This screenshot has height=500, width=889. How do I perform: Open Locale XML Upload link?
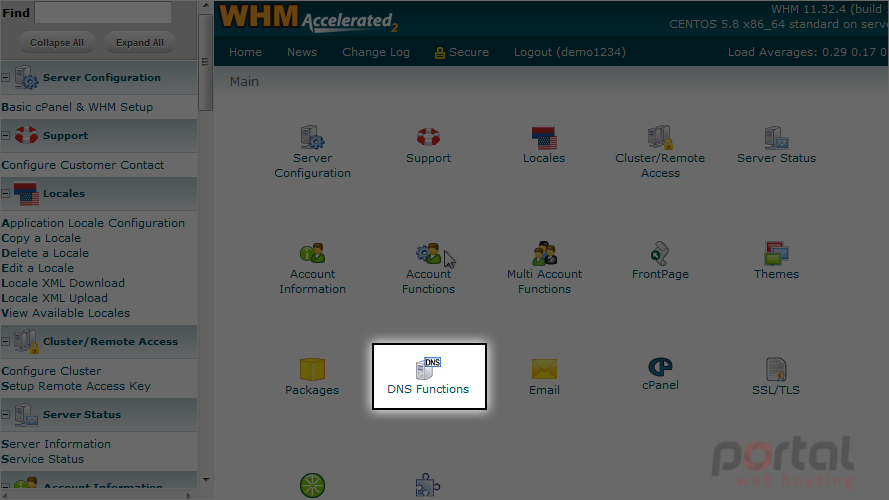[x=54, y=298]
